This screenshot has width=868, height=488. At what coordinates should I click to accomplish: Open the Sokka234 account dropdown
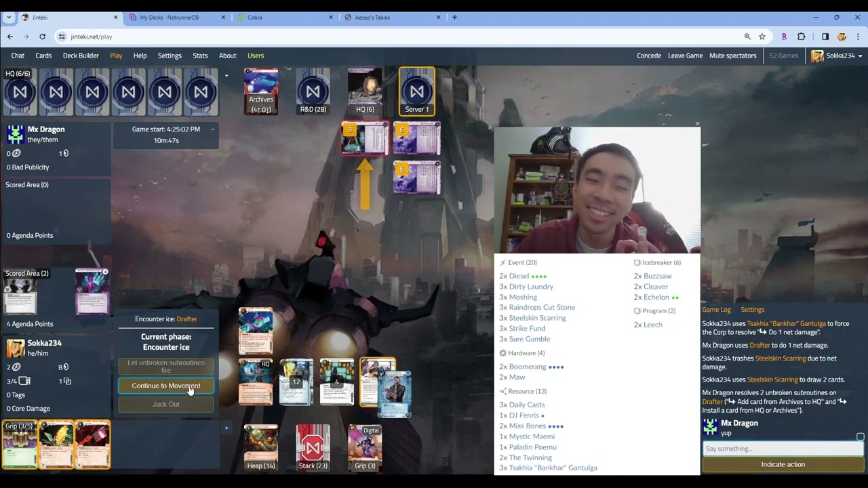836,56
